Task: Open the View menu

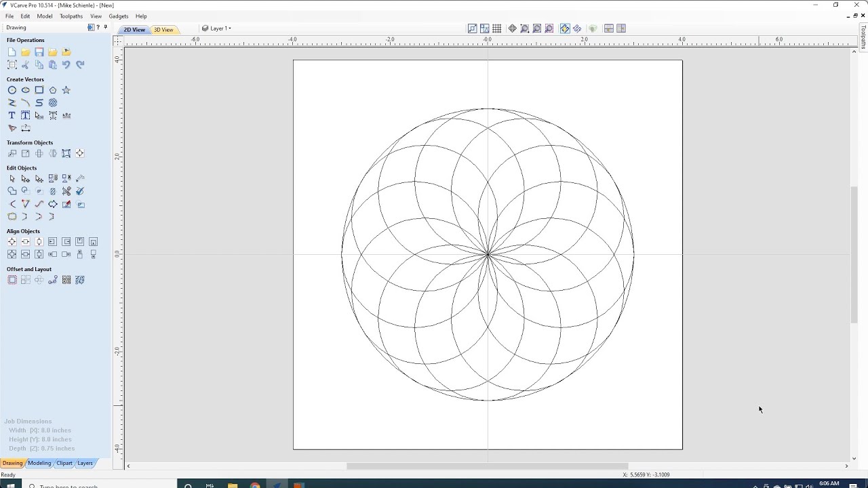Action: (x=96, y=16)
